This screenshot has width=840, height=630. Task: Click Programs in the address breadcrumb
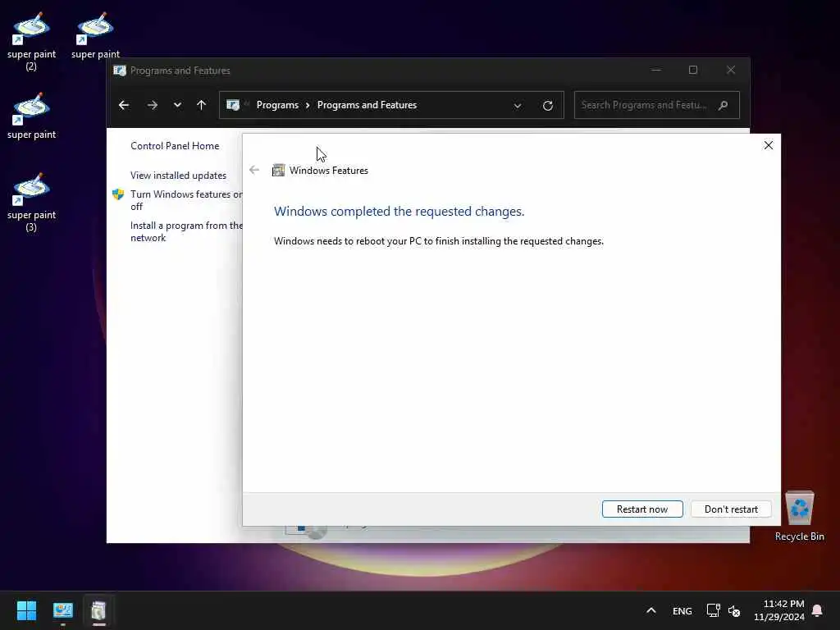point(277,105)
